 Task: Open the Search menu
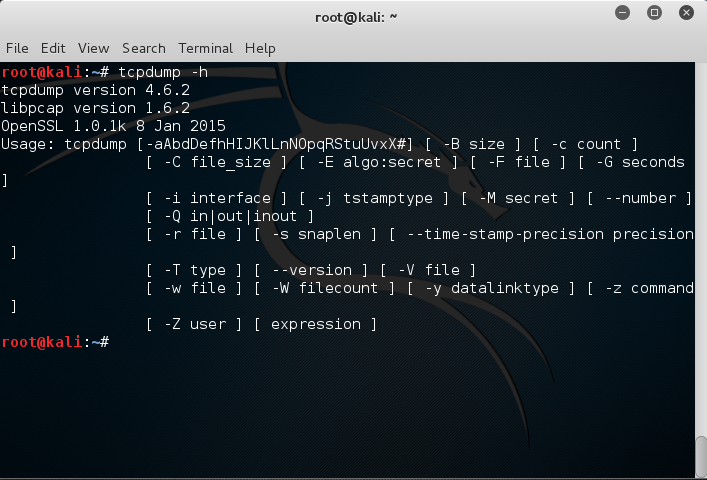144,48
